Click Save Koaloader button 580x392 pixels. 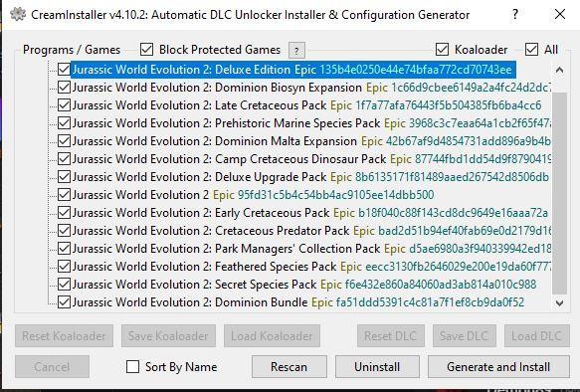[x=168, y=336]
